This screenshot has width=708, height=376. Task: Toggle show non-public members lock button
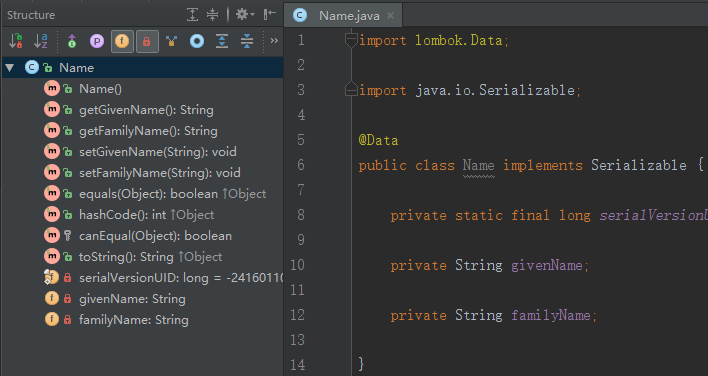coord(147,41)
